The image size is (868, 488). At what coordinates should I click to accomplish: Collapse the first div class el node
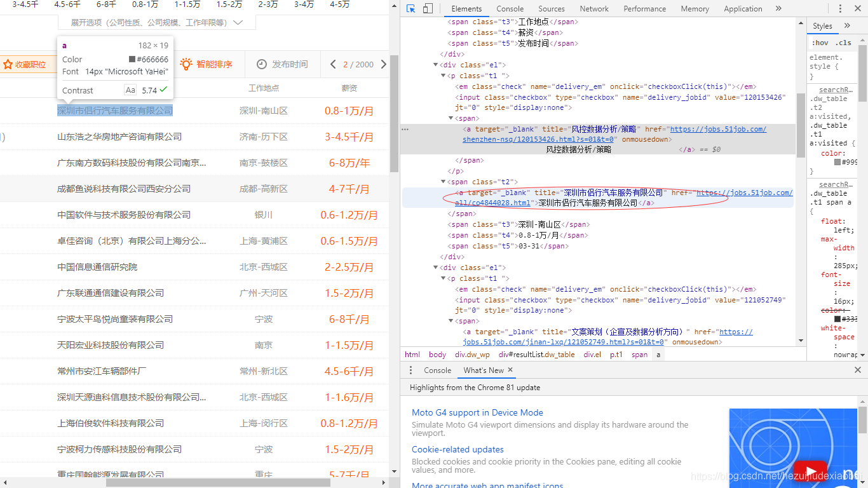pos(436,65)
